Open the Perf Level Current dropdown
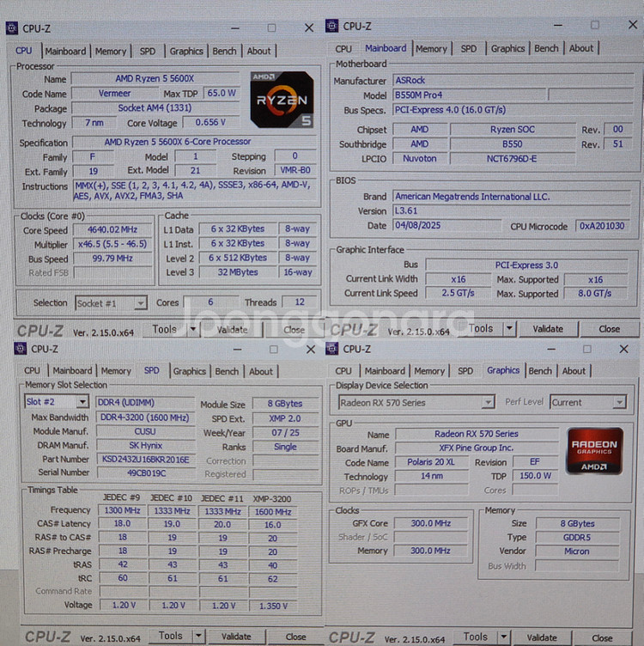The image size is (644, 646). (588, 403)
